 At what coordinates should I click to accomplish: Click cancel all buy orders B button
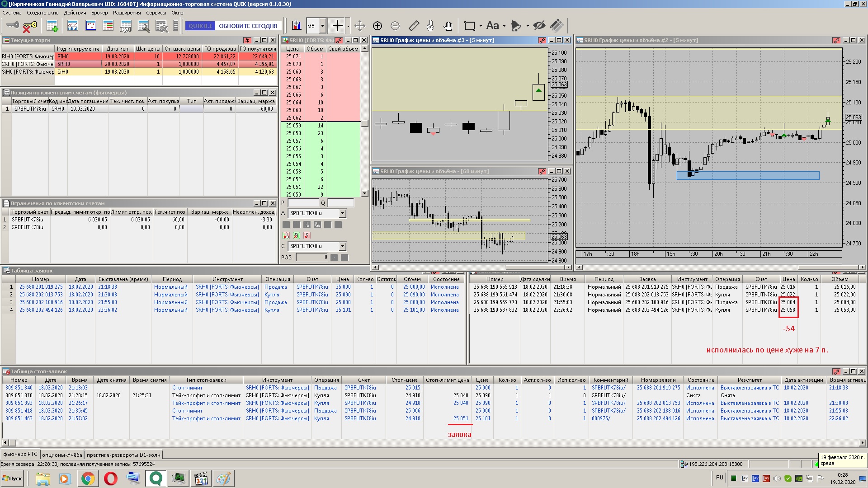pos(297,235)
